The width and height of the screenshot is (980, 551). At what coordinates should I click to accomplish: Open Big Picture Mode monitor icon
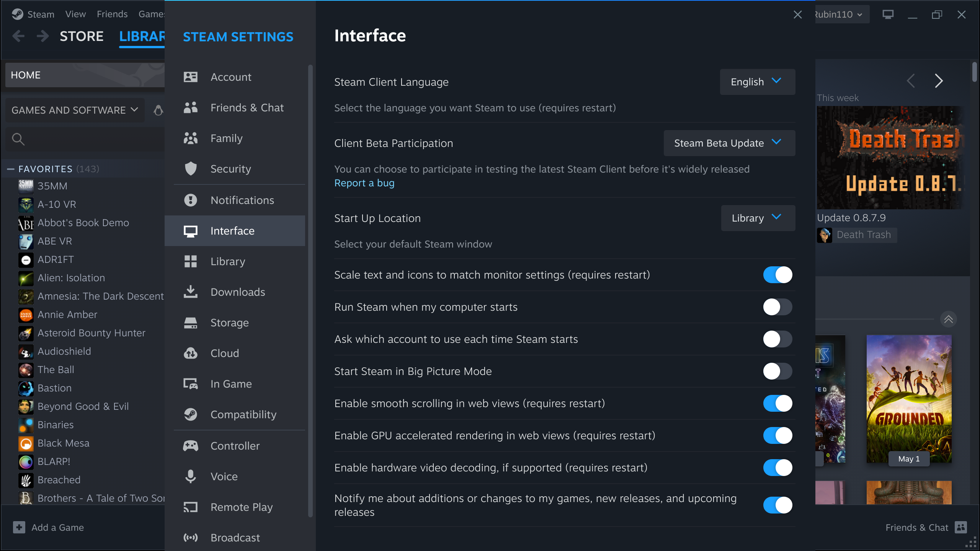point(888,15)
